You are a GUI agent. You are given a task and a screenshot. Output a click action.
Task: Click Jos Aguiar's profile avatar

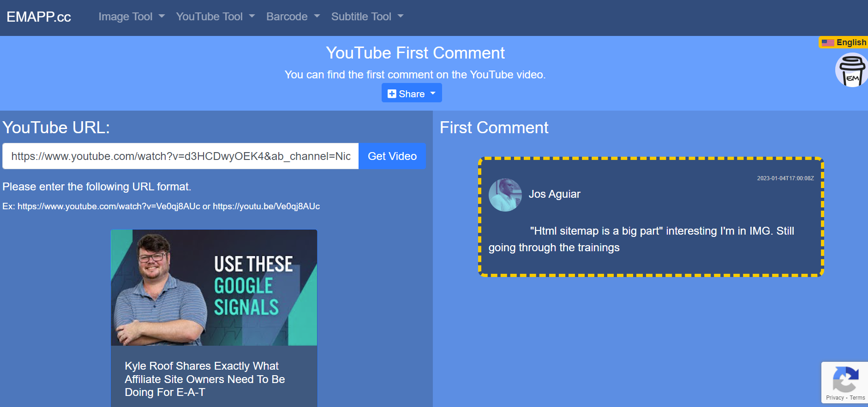coord(505,195)
